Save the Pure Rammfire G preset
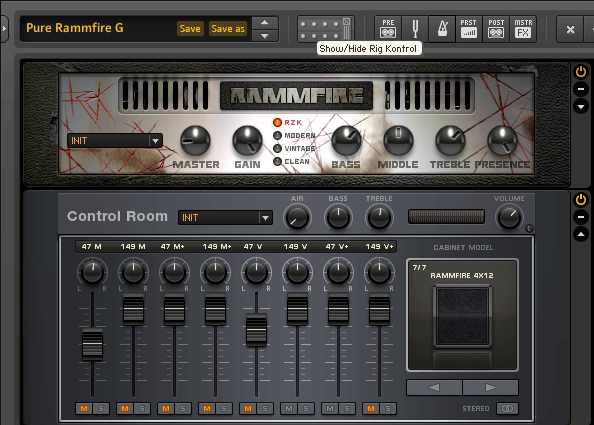Viewport: 594px width, 425px height. pyautogui.click(x=190, y=29)
